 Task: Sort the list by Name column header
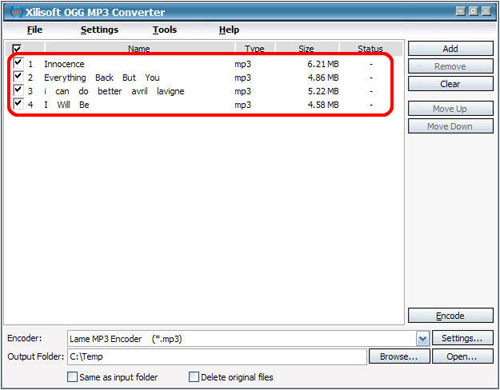(x=139, y=49)
